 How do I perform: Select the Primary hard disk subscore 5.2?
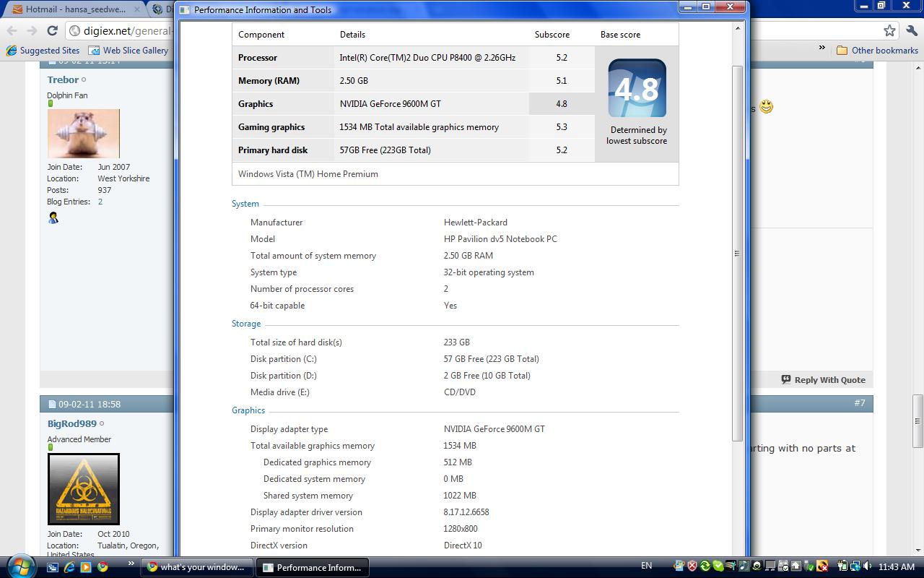click(x=562, y=150)
